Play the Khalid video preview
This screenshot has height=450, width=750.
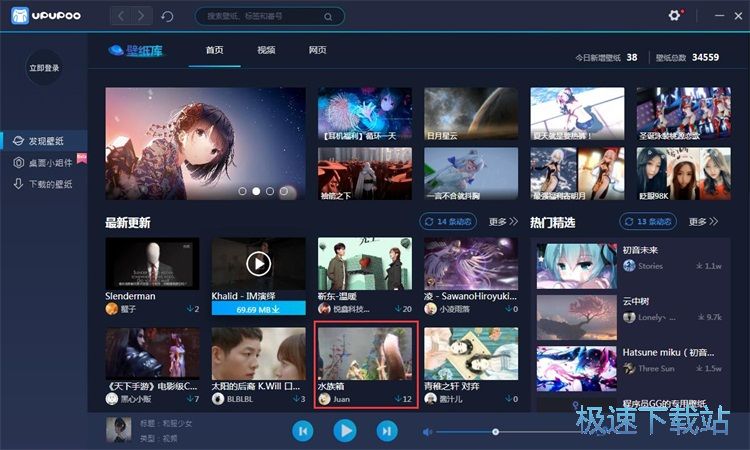(258, 263)
